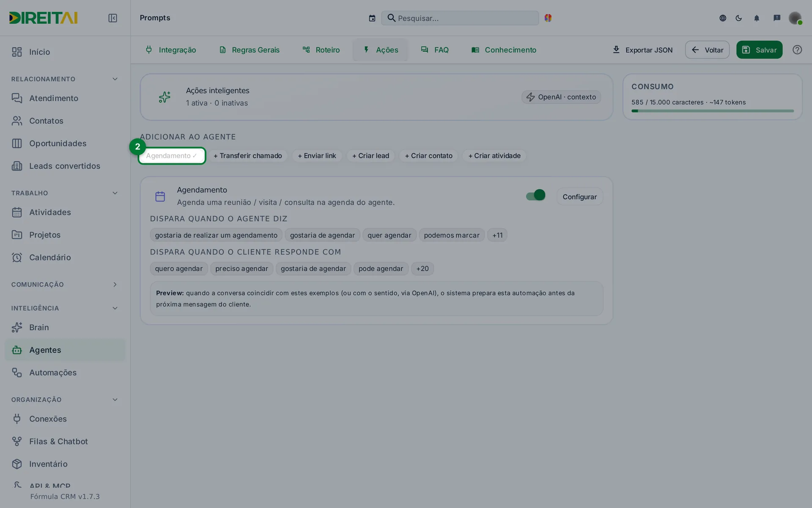This screenshot has height=508, width=812.
Task: Open language globe icon
Action: [723, 18]
